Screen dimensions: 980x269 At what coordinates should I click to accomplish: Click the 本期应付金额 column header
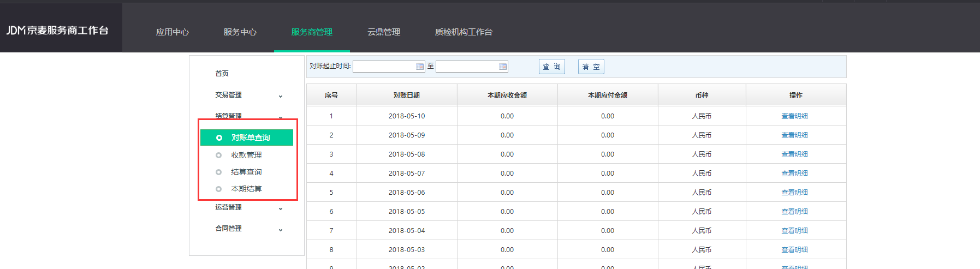click(x=608, y=95)
